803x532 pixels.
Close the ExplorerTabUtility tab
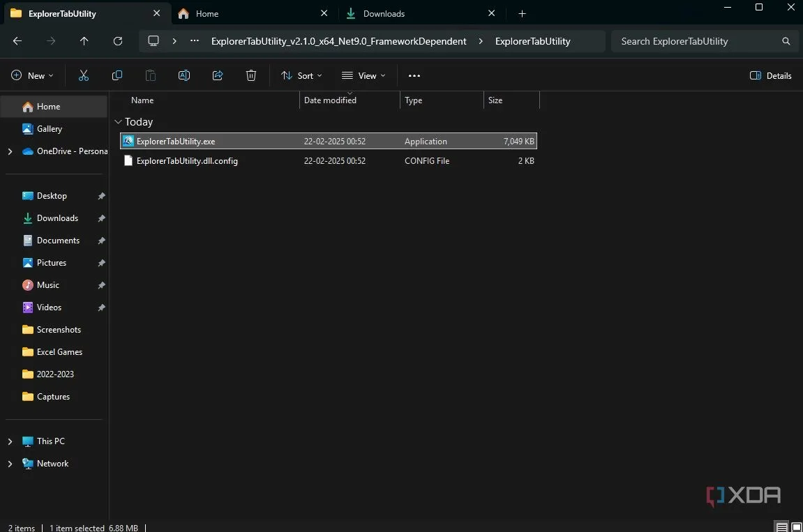click(x=157, y=13)
